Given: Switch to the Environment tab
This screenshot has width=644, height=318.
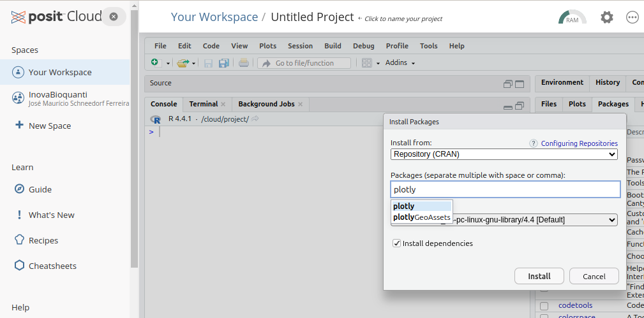Looking at the screenshot, I should (562, 82).
